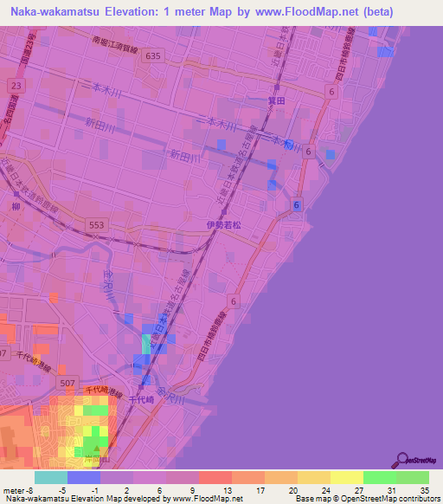Image resolution: width=443 pixels, height=504 pixels.
Task: Pick the pink legend swatch for 6 meters
Action: (x=183, y=477)
